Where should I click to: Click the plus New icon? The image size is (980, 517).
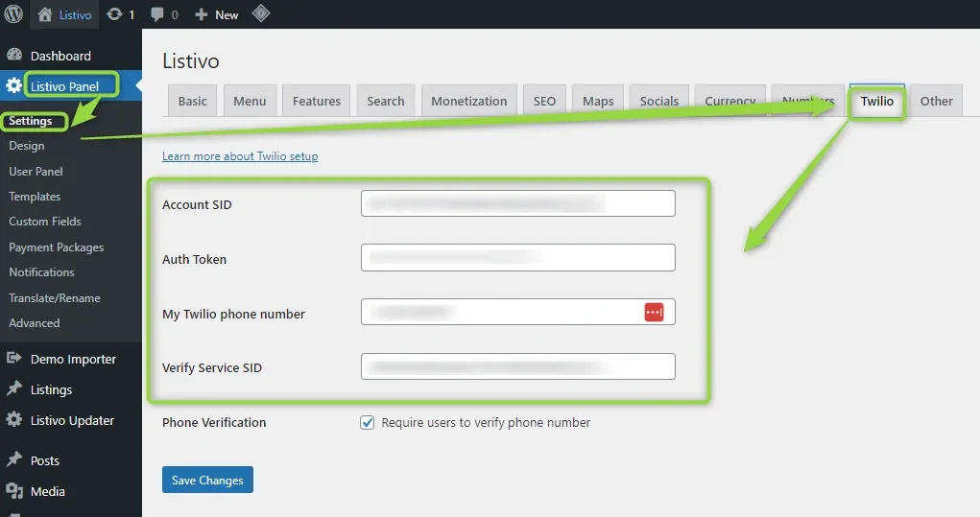click(201, 14)
